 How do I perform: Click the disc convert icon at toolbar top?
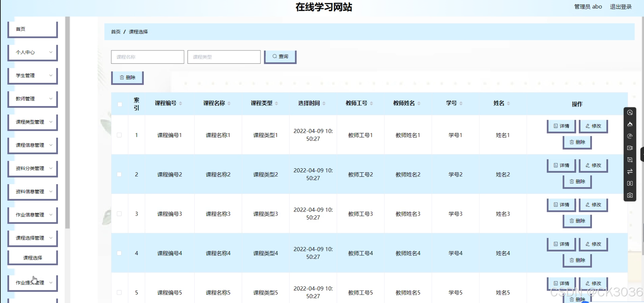pos(630,113)
